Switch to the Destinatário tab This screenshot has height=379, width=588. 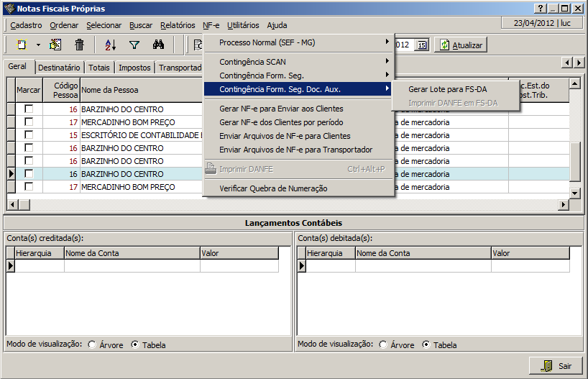point(59,68)
